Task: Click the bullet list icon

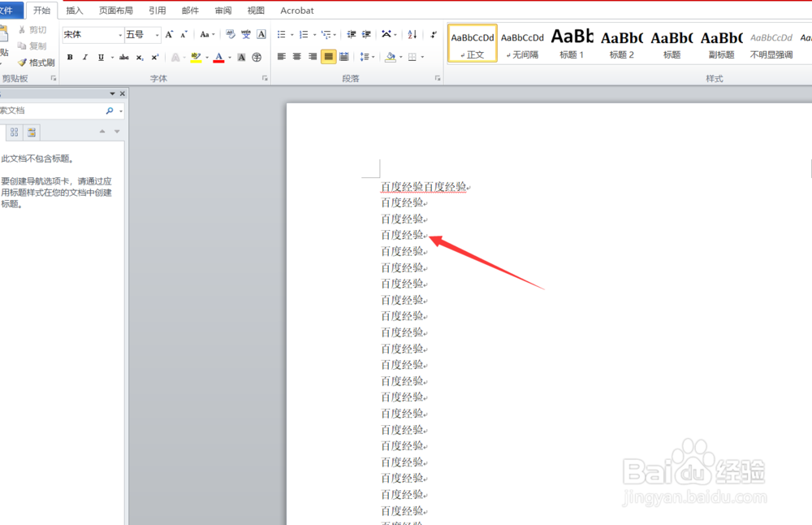Action: [x=281, y=35]
